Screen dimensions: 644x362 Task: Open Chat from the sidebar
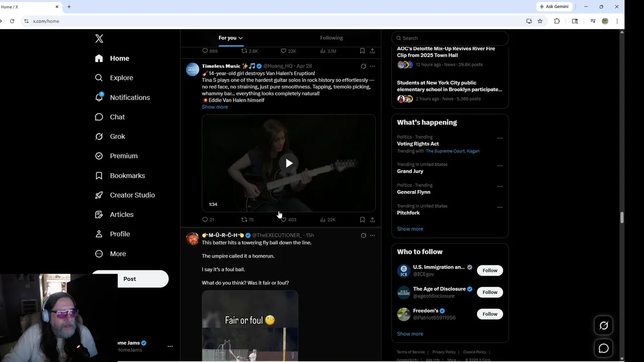point(110,117)
